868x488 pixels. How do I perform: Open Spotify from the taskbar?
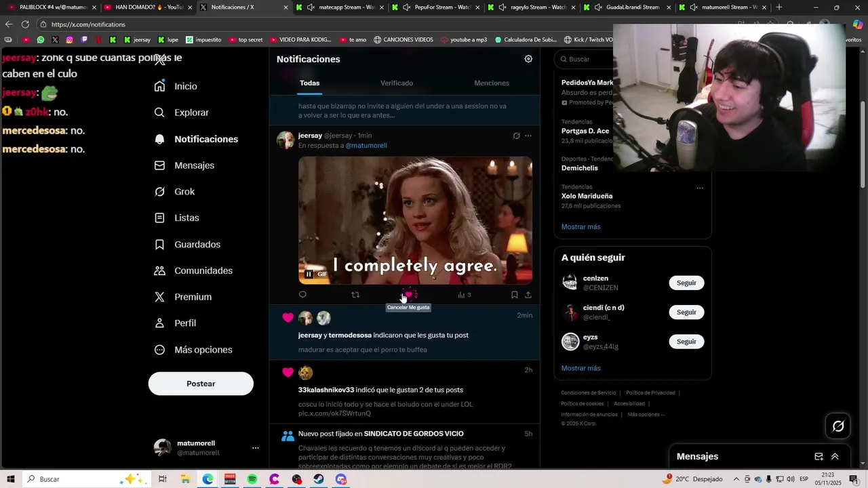[252, 479]
